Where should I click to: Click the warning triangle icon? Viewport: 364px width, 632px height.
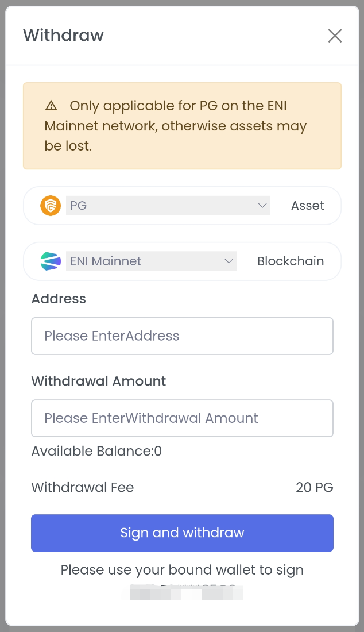click(x=52, y=106)
